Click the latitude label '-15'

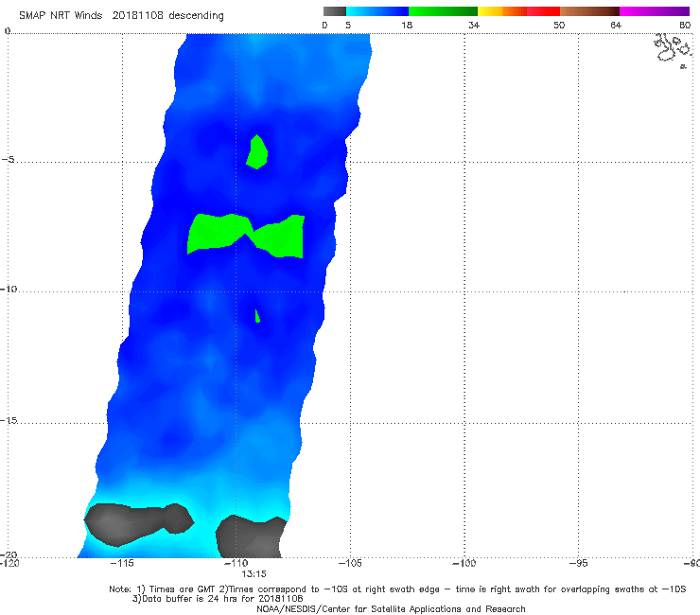coord(9,420)
